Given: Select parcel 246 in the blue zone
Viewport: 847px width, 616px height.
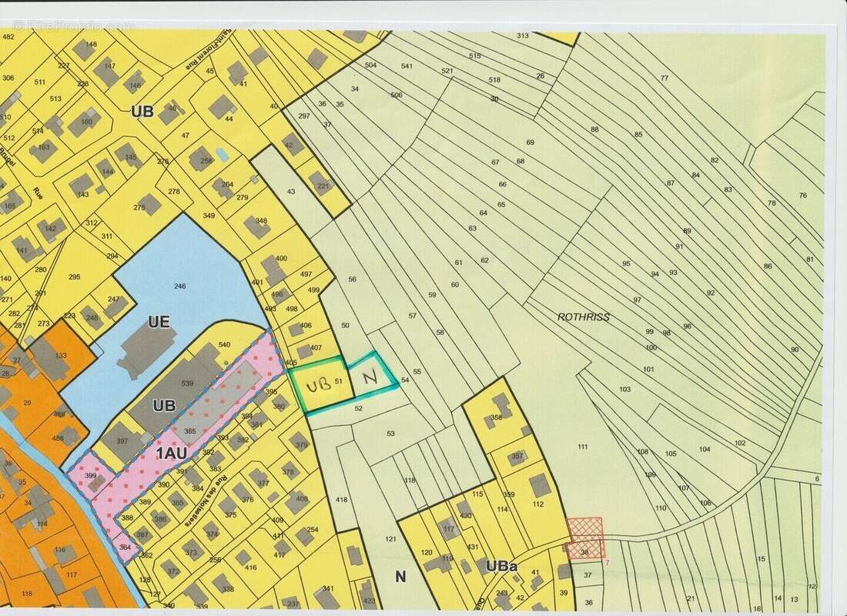Looking at the screenshot, I should 179,286.
